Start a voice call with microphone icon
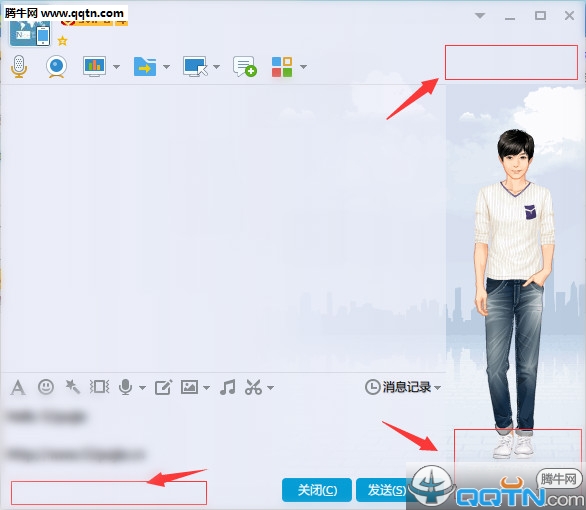586x510 pixels. point(19,67)
